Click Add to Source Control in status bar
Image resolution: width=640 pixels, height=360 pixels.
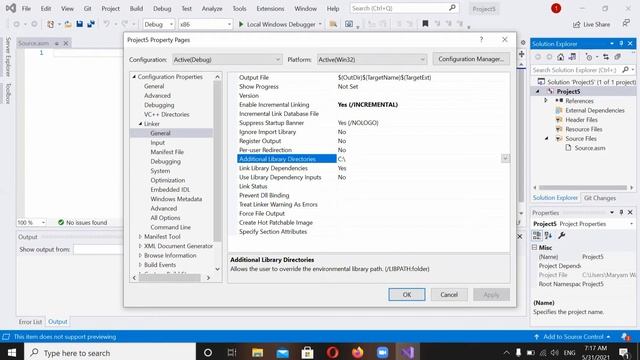(572, 337)
